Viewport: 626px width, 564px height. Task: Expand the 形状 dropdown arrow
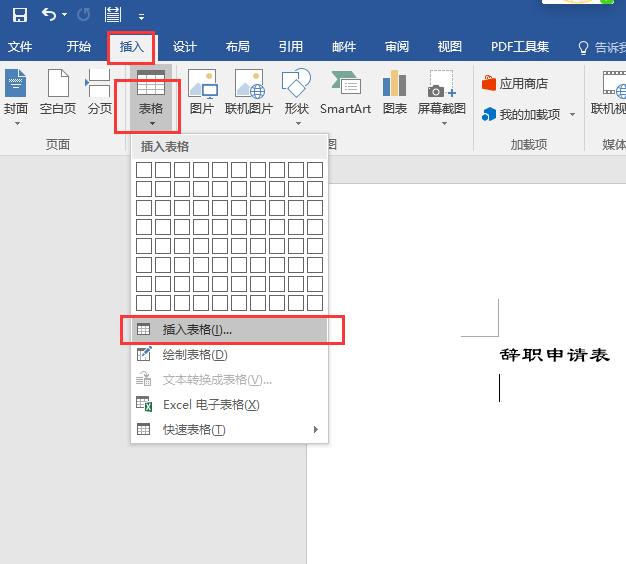298,124
